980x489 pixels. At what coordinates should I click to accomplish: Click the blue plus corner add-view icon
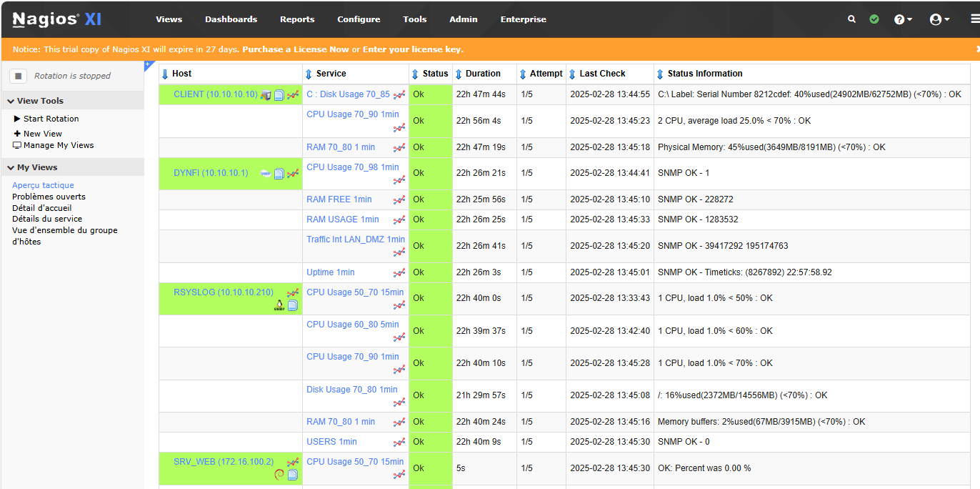click(148, 65)
